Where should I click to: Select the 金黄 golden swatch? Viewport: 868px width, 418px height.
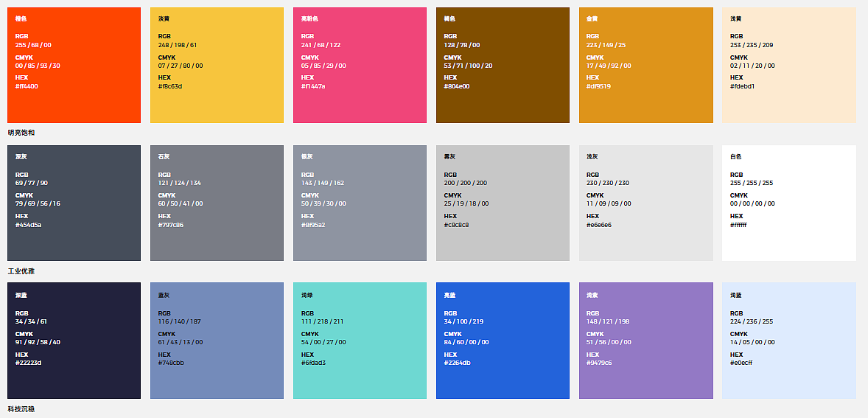[646, 66]
